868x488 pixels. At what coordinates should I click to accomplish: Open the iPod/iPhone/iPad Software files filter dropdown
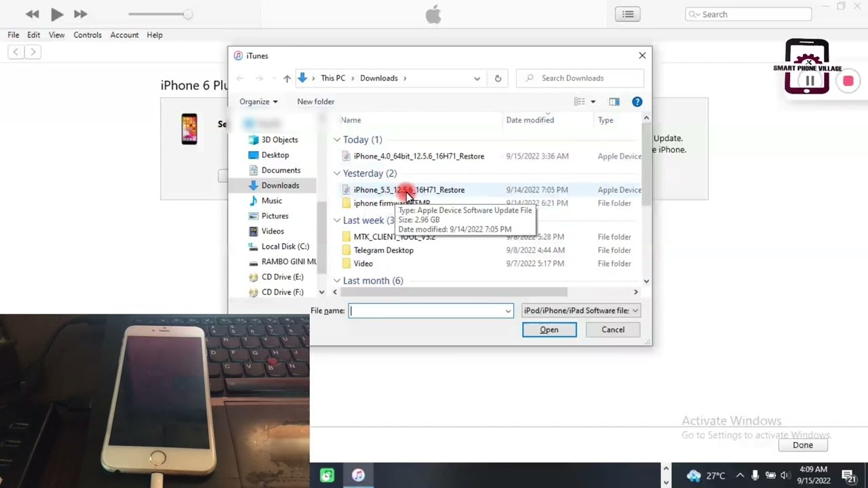click(x=581, y=310)
